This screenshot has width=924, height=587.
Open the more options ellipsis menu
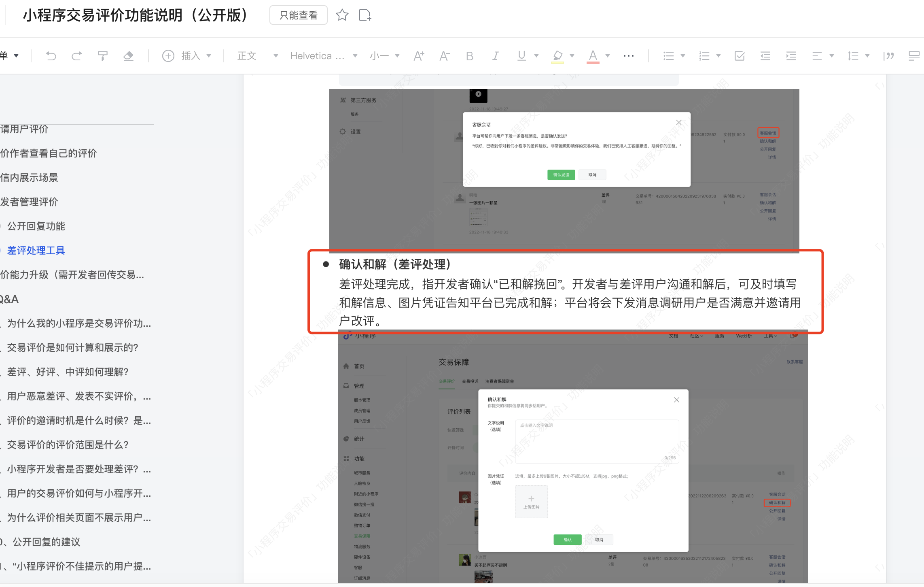[629, 56]
